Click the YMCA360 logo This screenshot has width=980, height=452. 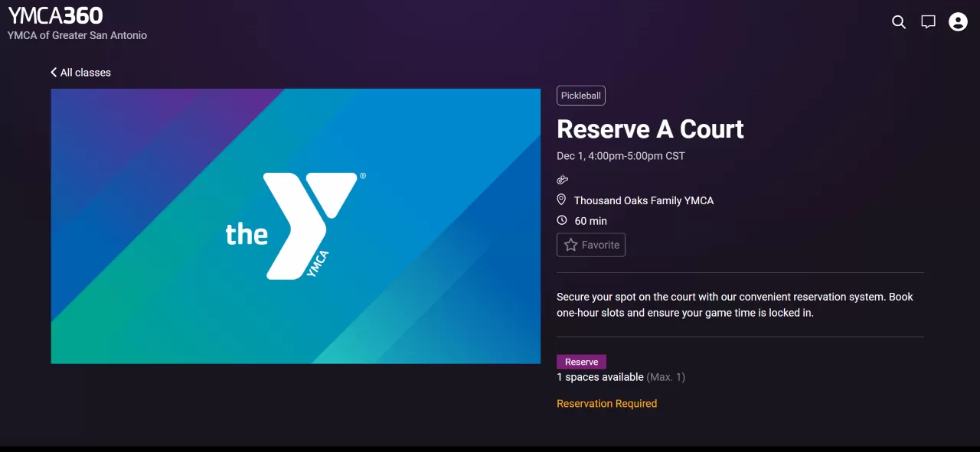pos(55,15)
